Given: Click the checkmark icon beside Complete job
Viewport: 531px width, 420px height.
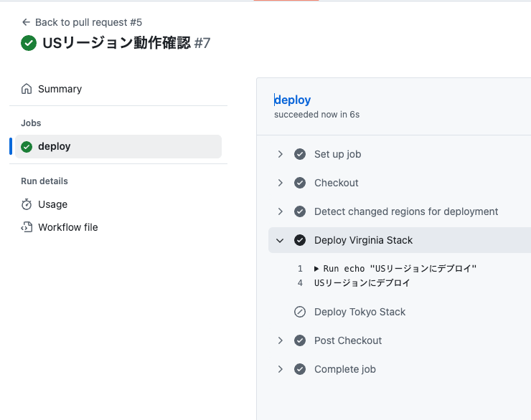Looking at the screenshot, I should 300,369.
